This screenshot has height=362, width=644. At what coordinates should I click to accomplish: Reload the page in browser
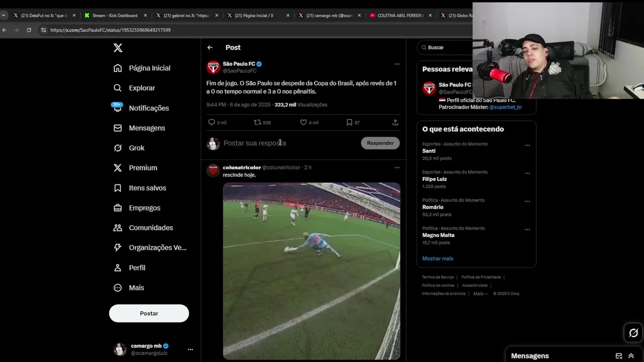[29, 30]
